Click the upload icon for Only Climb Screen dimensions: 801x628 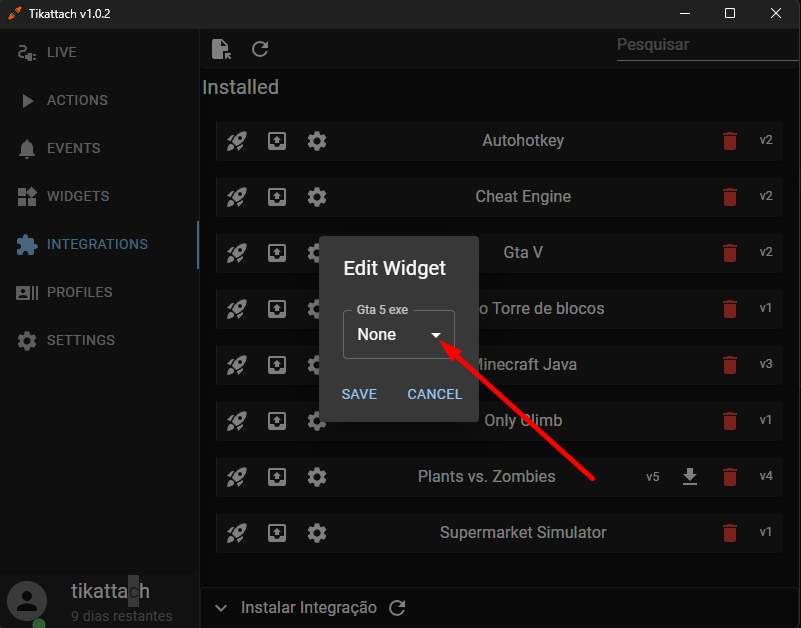point(277,421)
